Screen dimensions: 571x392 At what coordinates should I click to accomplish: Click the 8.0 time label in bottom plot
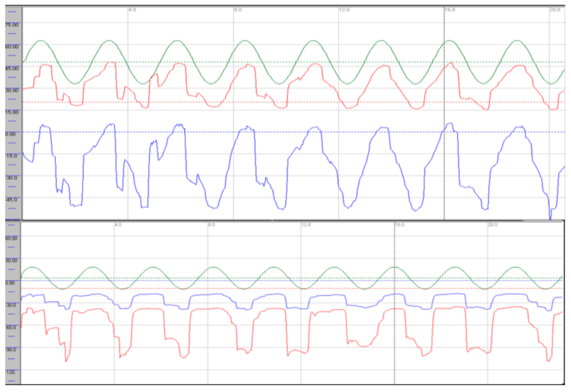pyautogui.click(x=211, y=225)
